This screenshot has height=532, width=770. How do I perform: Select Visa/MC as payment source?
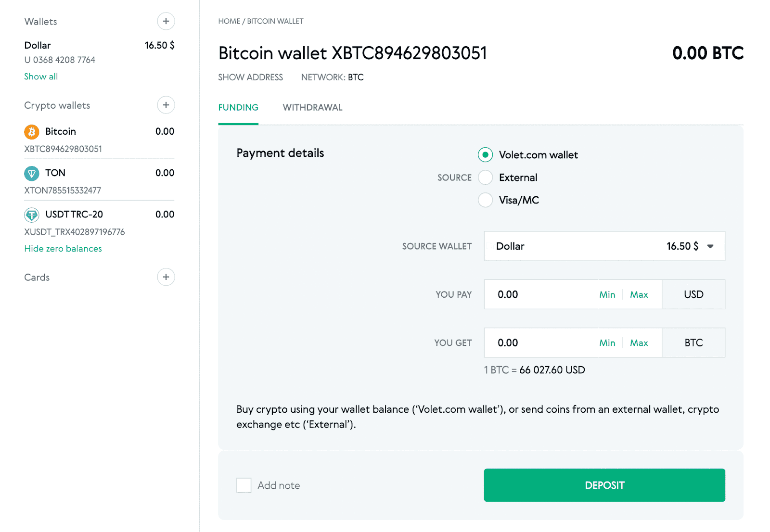pos(485,200)
